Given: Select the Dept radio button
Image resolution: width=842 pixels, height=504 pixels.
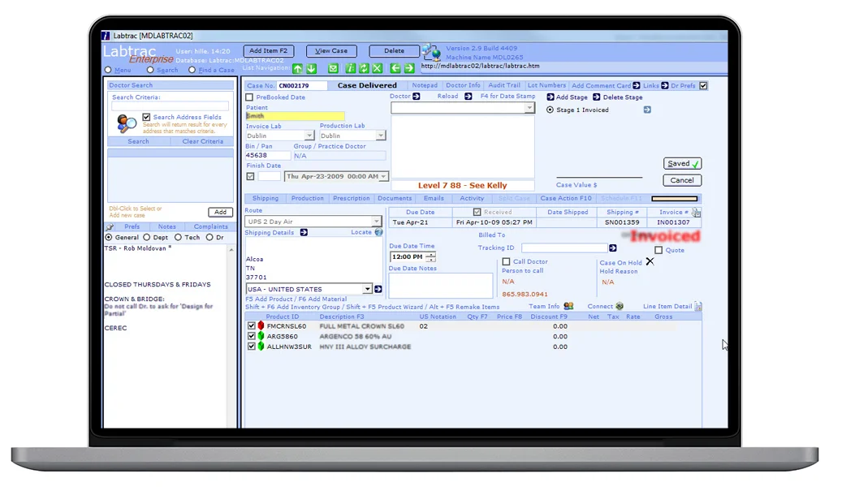Looking at the screenshot, I should click(147, 237).
